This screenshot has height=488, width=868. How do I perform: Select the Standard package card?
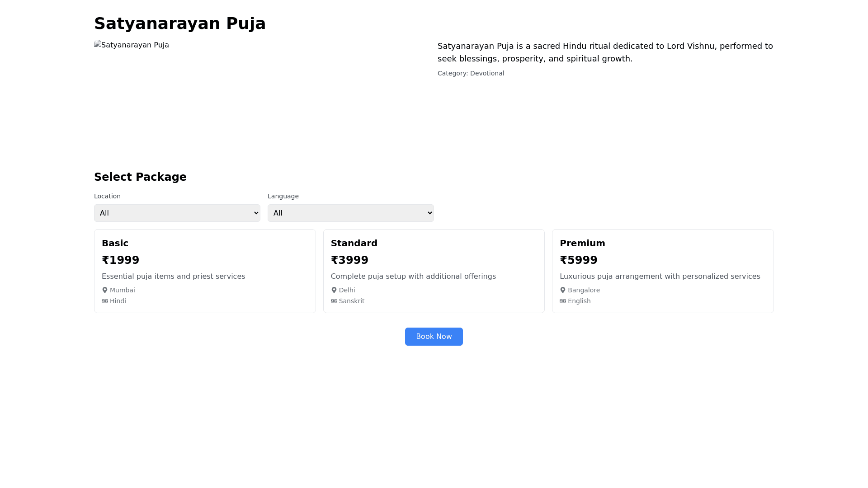(434, 271)
